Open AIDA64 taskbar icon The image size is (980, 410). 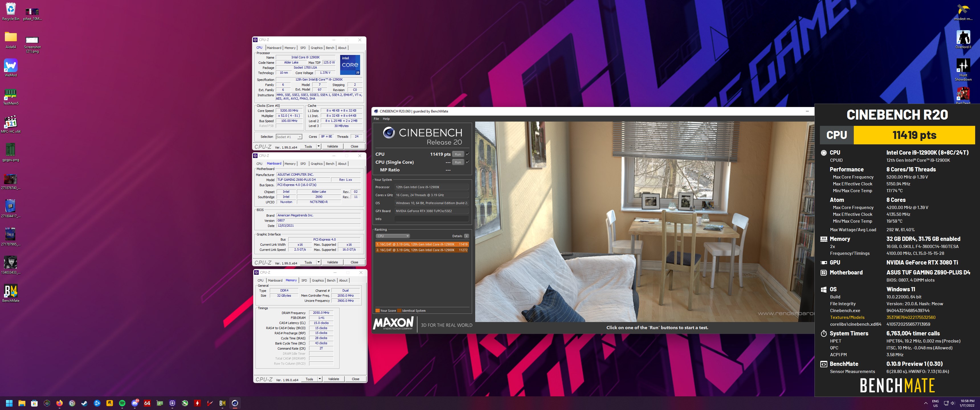point(147,403)
